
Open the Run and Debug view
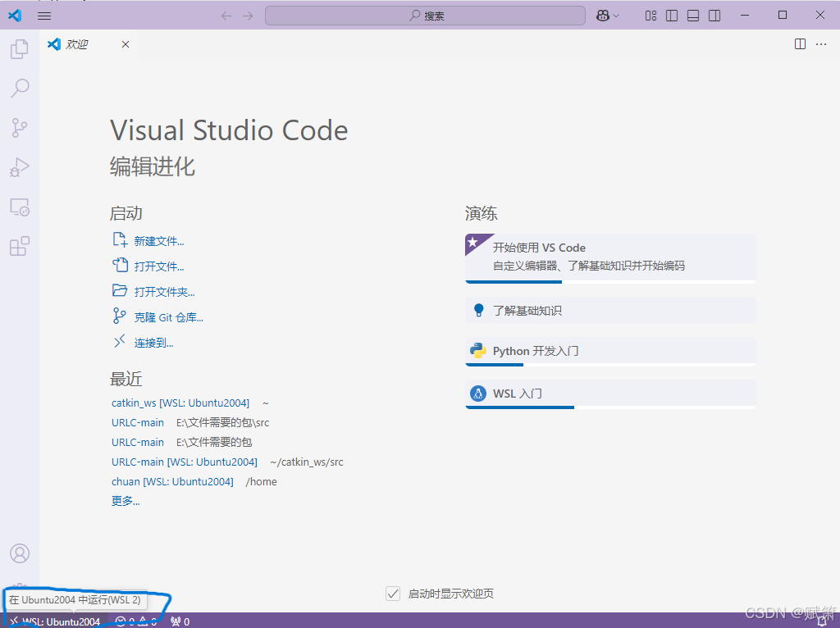click(x=19, y=167)
